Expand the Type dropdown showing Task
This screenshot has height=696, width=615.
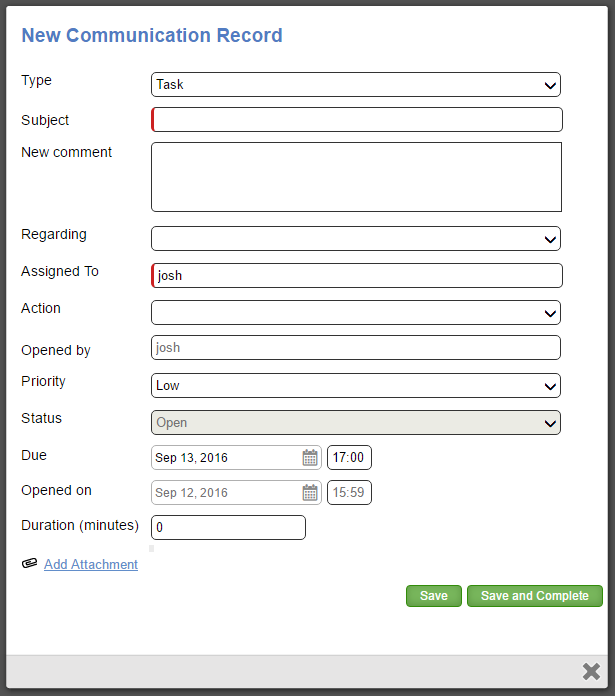tap(355, 85)
